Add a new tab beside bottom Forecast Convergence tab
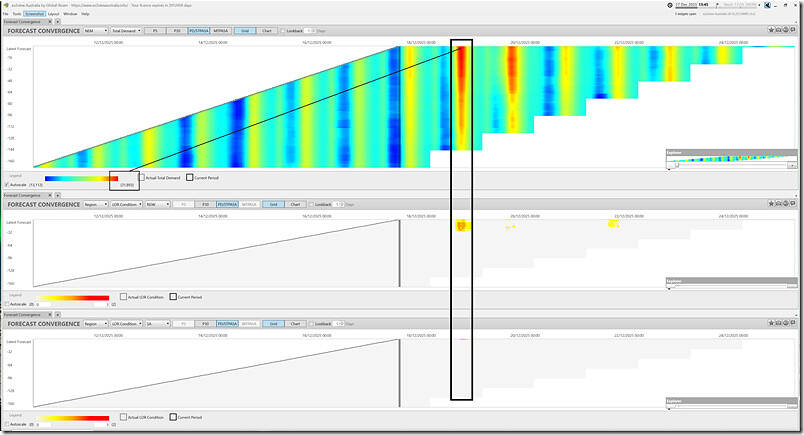This screenshot has height=435, width=804. [57, 314]
